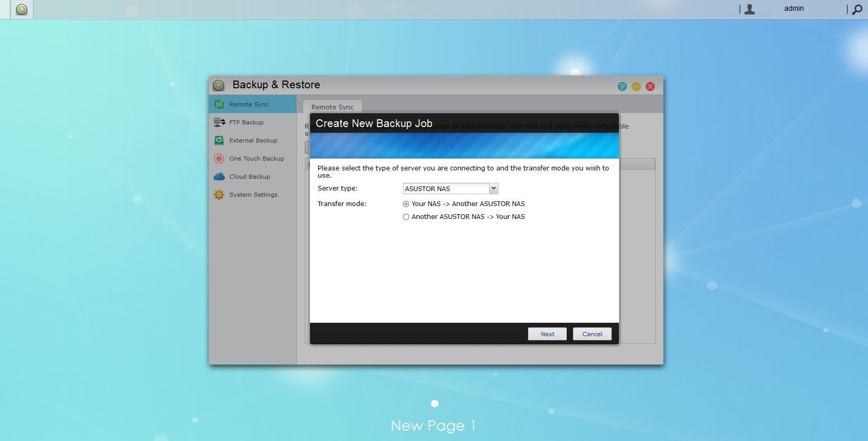The width and height of the screenshot is (868, 441).
Task: Cancel the new backup job dialog
Action: (592, 334)
